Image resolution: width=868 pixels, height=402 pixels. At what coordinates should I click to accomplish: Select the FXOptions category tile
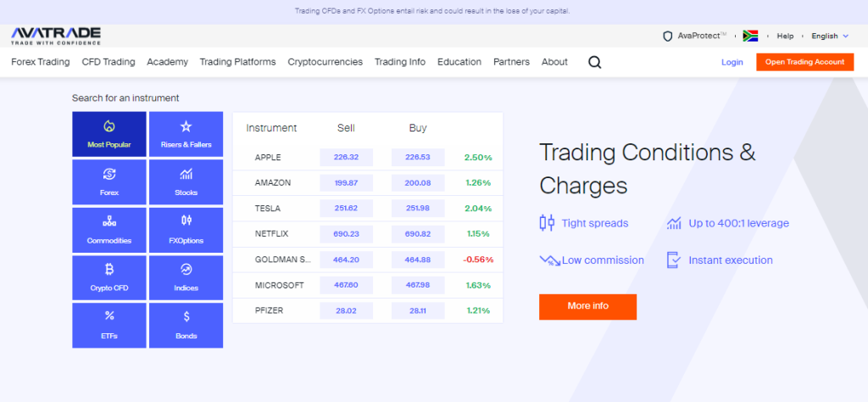point(186,231)
